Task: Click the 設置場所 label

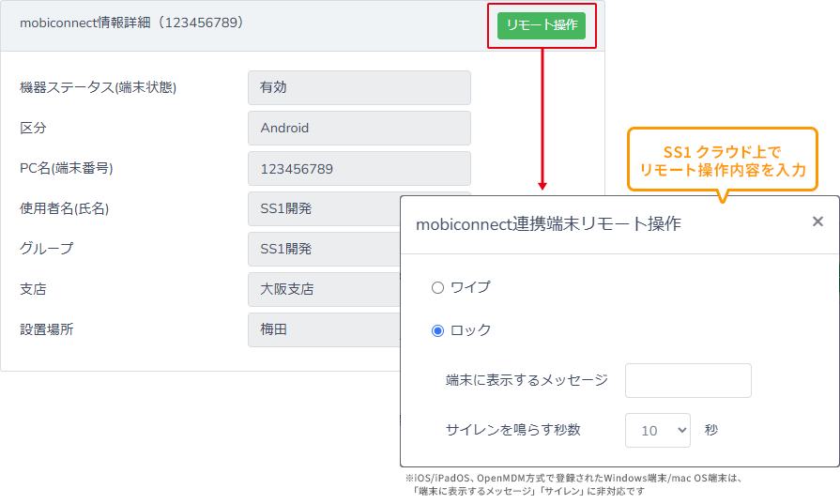Action: 47,329
